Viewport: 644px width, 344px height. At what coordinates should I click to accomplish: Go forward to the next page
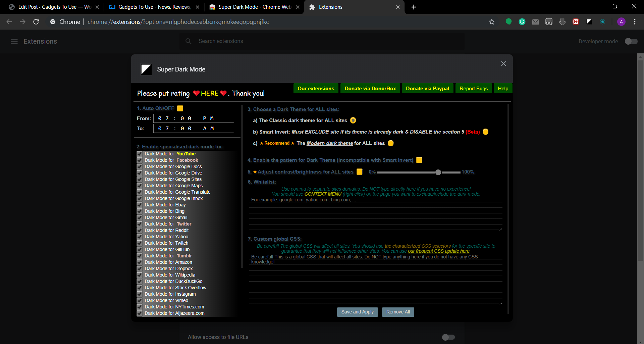point(23,22)
